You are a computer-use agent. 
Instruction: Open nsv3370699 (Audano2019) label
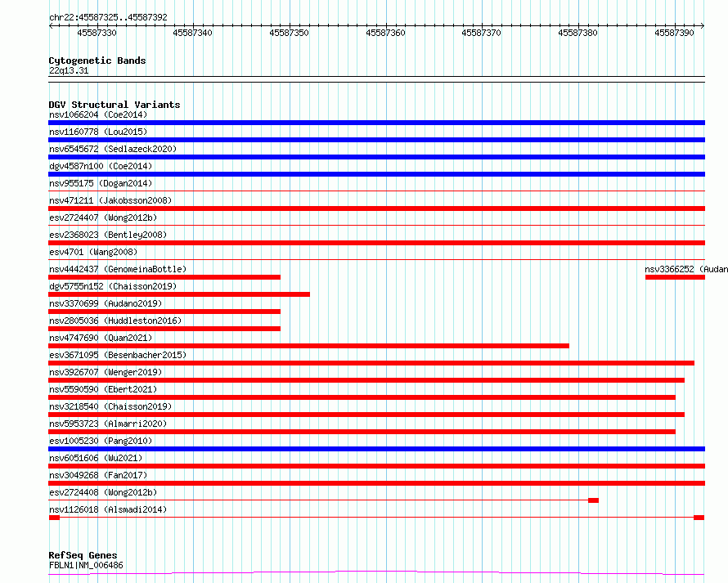click(106, 303)
